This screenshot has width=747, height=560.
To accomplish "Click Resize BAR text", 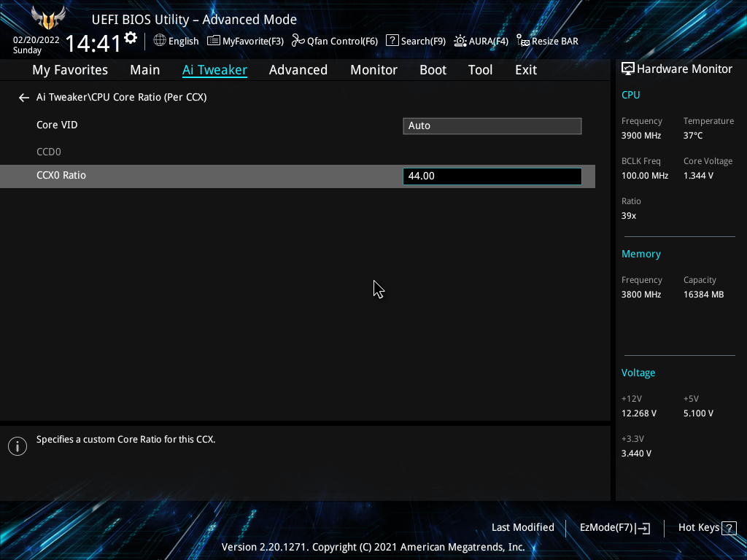I will pos(555,42).
